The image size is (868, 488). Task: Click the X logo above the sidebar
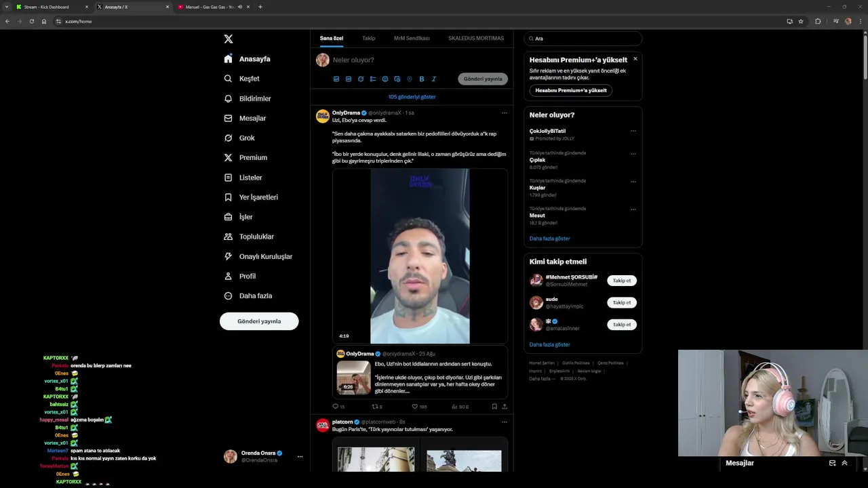pos(229,39)
